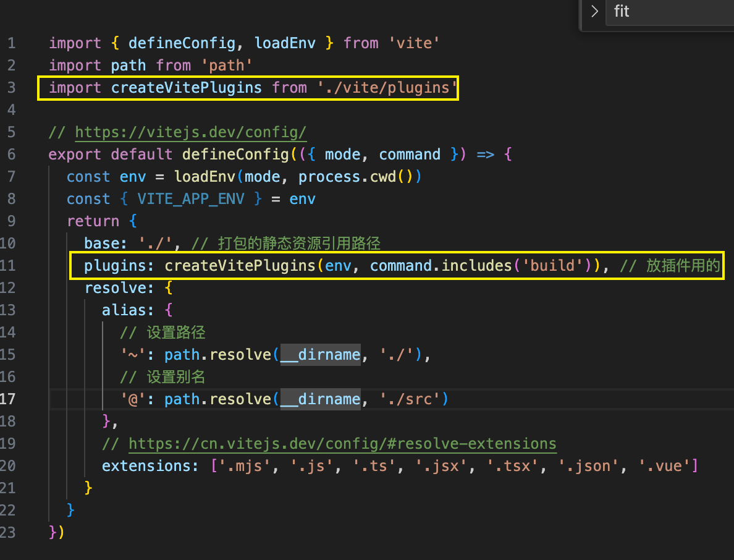Click line number 23 in the gutter
Screen dimensions: 734x560
pos(8,533)
